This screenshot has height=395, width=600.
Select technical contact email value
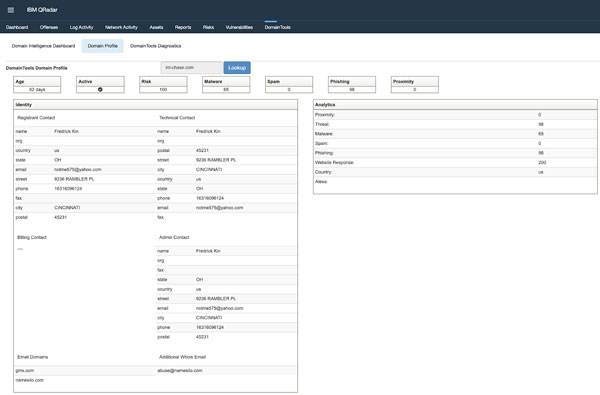click(x=219, y=208)
